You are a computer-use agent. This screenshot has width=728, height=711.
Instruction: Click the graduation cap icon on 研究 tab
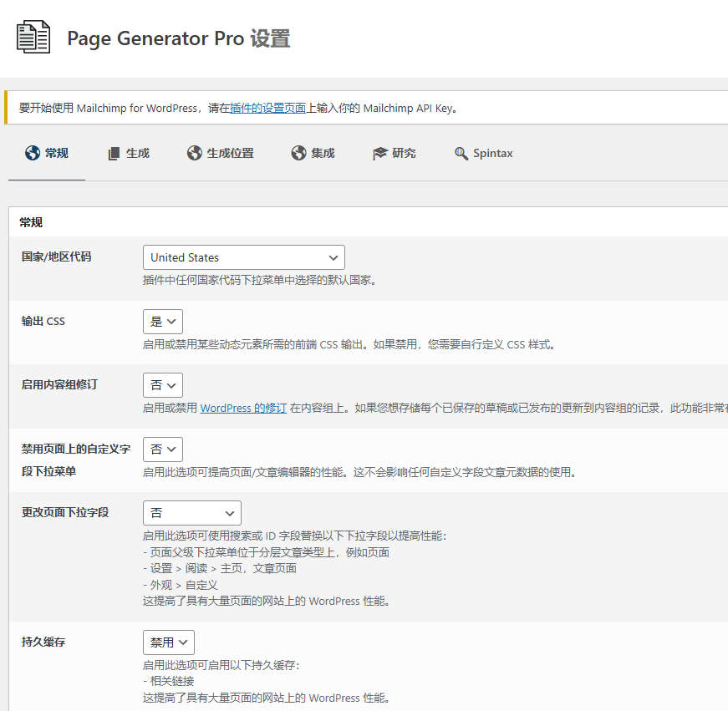click(379, 153)
